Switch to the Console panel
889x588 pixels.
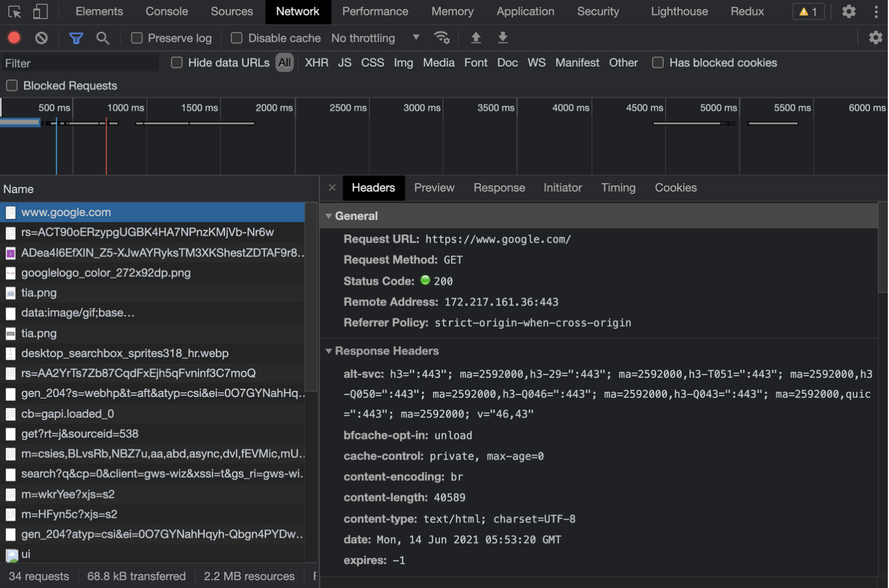coord(166,12)
